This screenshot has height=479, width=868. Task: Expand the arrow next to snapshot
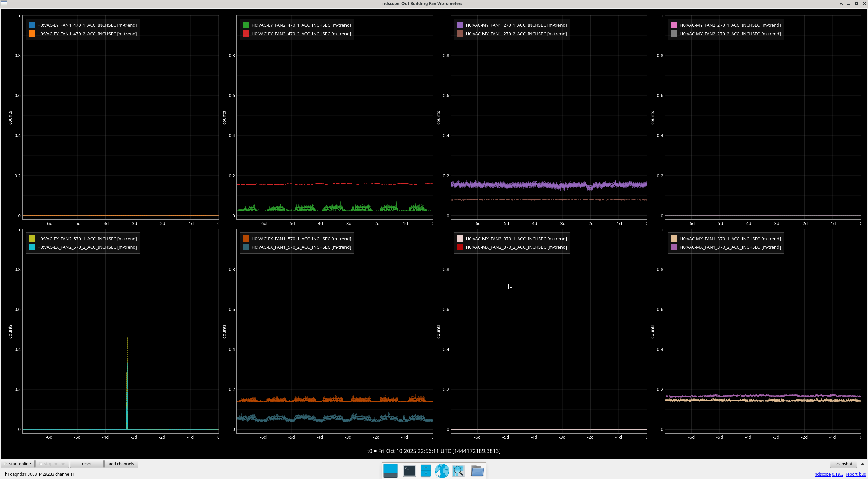click(x=863, y=464)
